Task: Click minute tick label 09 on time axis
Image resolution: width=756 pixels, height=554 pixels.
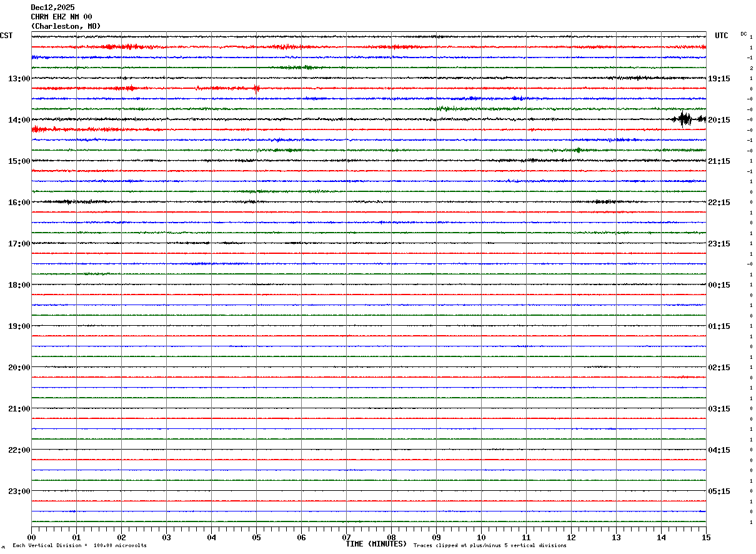Action: [x=436, y=537]
